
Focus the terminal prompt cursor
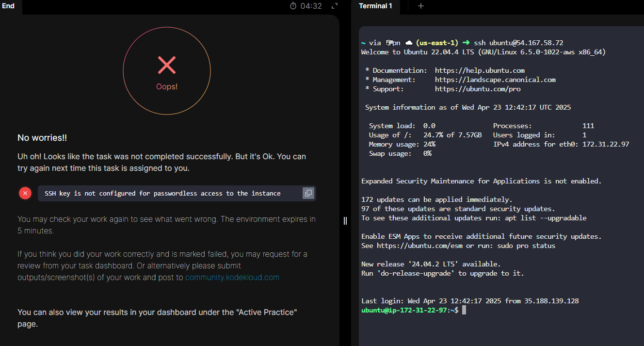(464, 310)
